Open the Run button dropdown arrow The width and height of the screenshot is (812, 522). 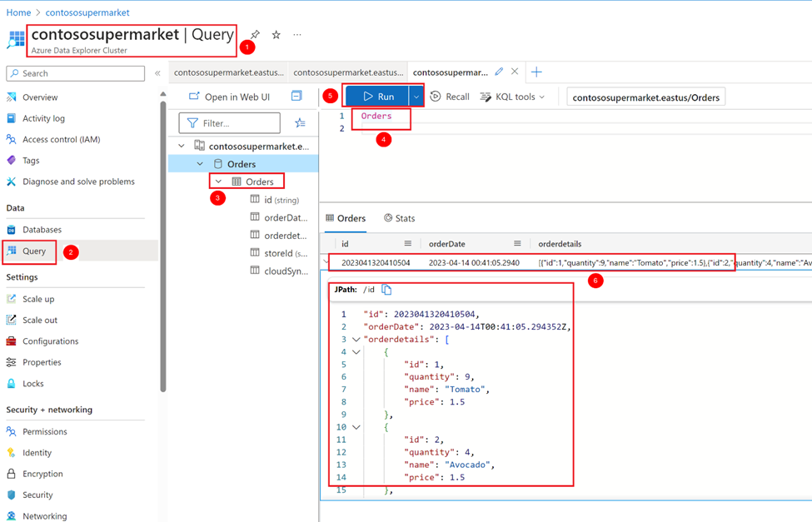tap(416, 97)
